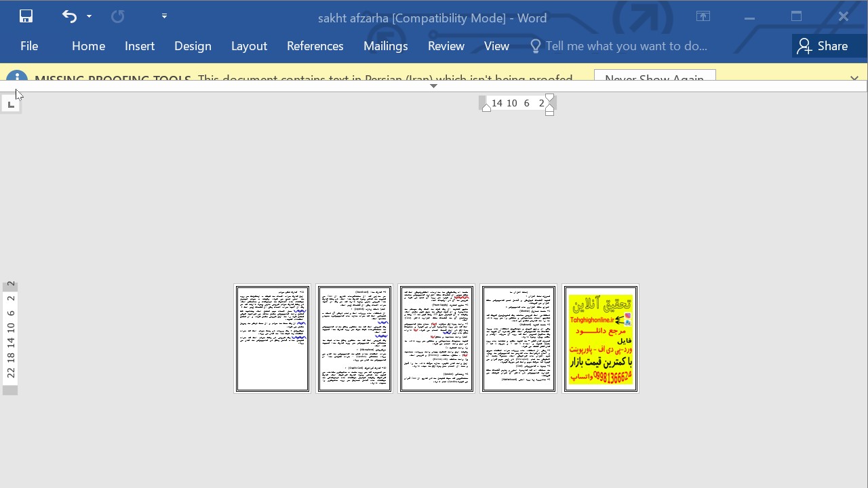Open Ribbon Display Options
Screen dimensions: 868x488
point(703,16)
